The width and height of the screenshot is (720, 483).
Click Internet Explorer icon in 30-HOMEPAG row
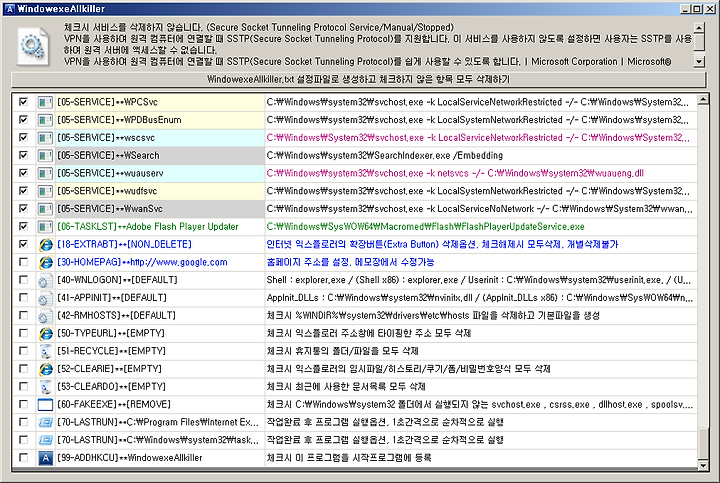click(45, 262)
